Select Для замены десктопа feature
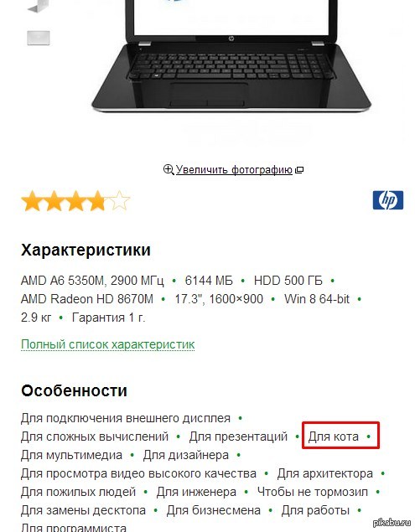The image size is (415, 532). click(x=83, y=510)
